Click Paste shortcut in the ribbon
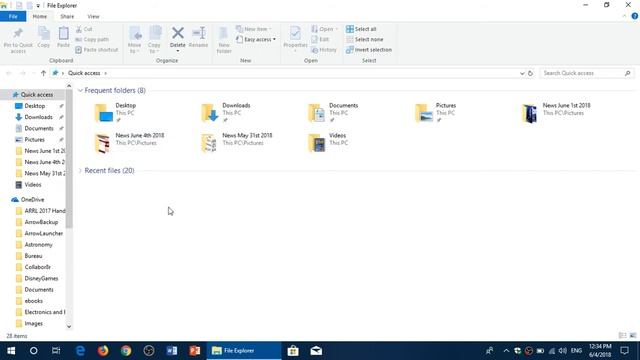640x360 pixels. tap(97, 50)
